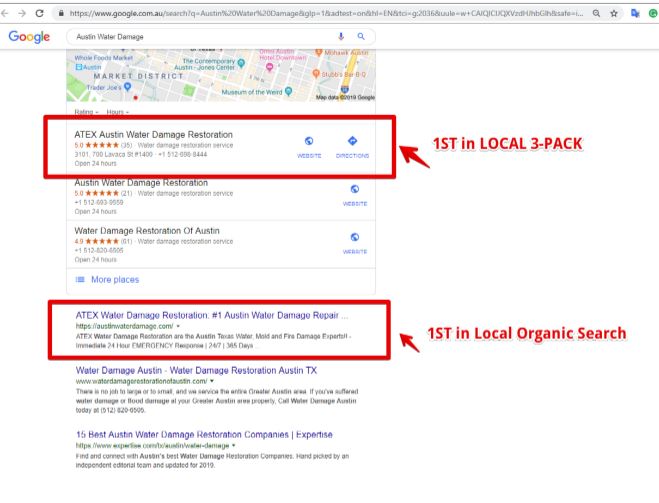Go back using browser back arrow
659x503 pixels.
tap(5, 13)
